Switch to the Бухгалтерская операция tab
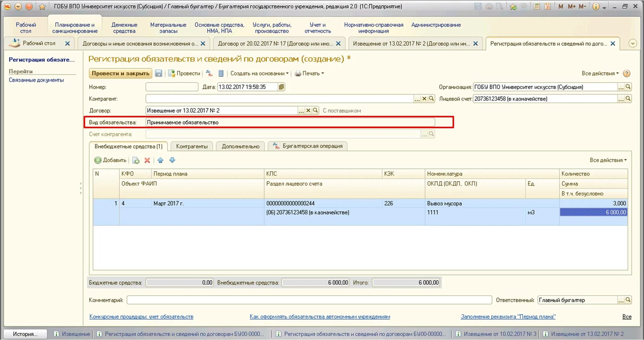This screenshot has height=340, width=644. click(x=308, y=146)
